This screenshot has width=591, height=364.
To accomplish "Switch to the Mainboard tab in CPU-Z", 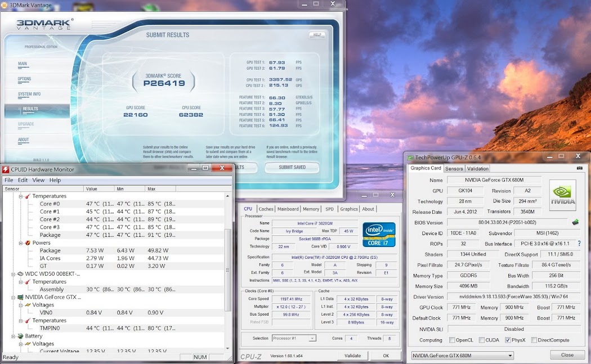I will (x=288, y=209).
